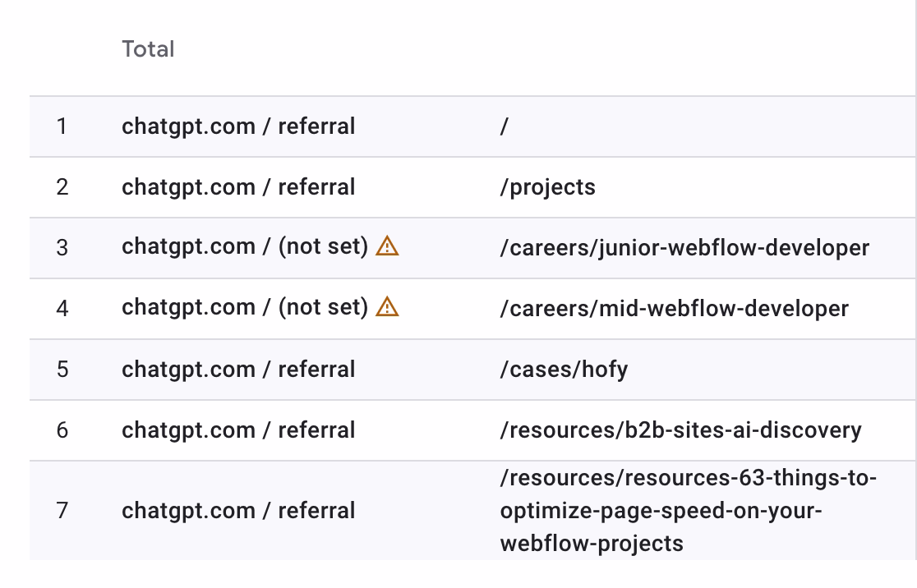
Task: Click chatgpt.com / referral in row 2
Action: pos(238,187)
